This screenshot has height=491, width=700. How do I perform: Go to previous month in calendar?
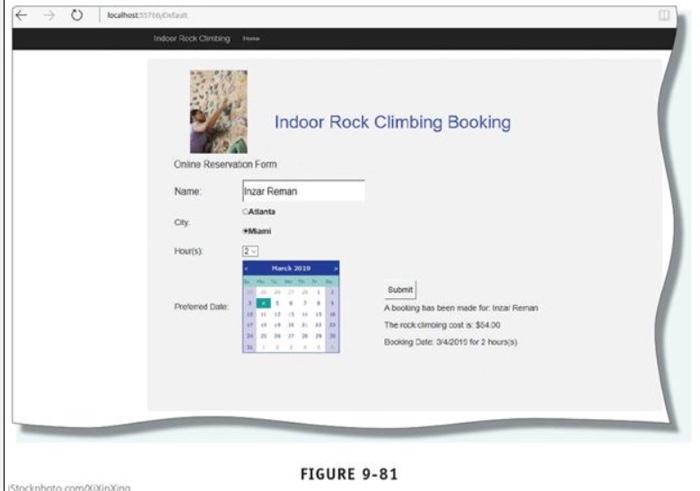pyautogui.click(x=246, y=268)
